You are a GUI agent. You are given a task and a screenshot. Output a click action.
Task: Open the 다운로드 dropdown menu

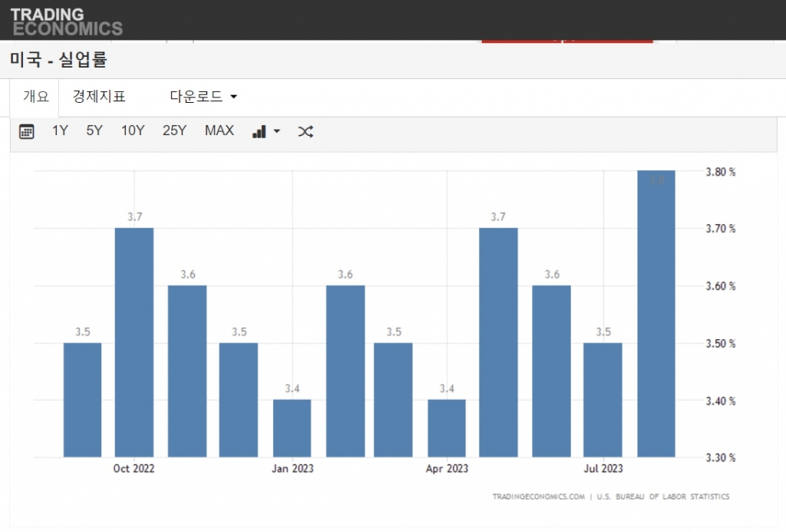[x=203, y=97]
